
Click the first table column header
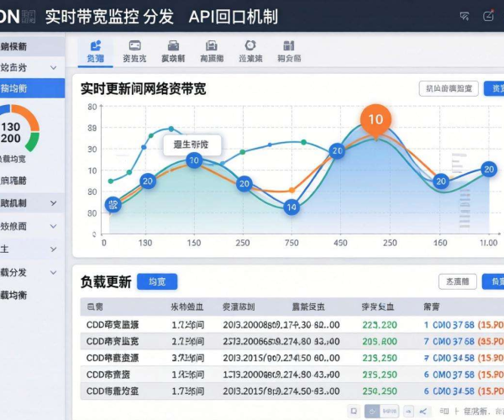[95, 307]
